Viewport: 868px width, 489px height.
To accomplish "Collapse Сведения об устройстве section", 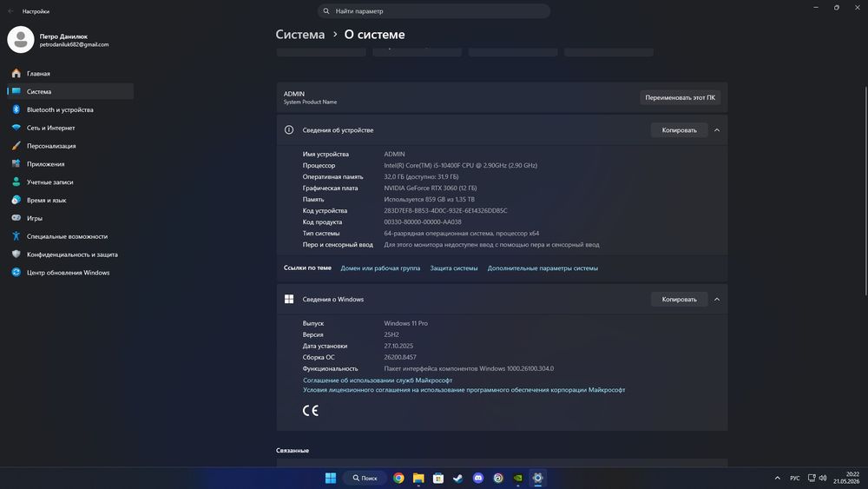I will (x=717, y=130).
